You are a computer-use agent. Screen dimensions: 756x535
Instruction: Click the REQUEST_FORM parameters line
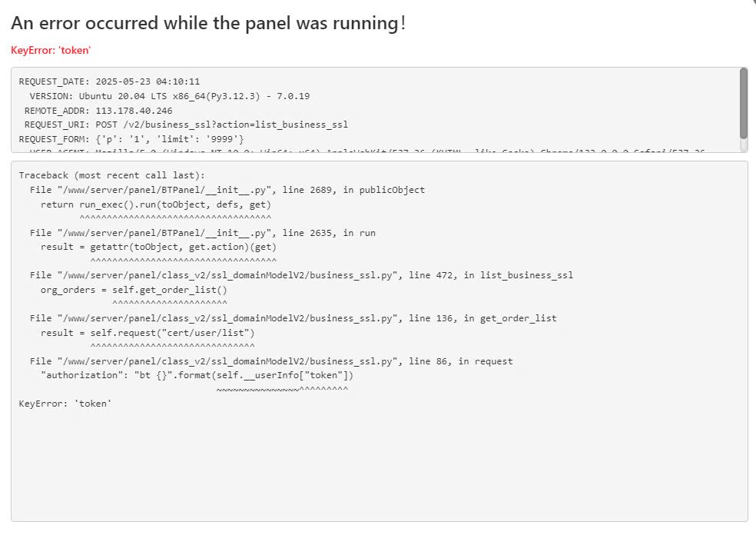click(131, 139)
